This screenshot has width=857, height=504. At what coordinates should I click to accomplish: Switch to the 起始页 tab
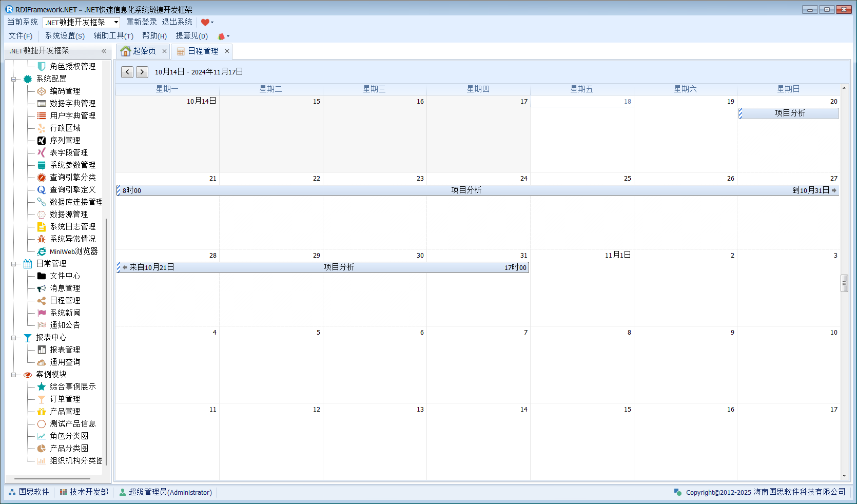click(x=139, y=51)
